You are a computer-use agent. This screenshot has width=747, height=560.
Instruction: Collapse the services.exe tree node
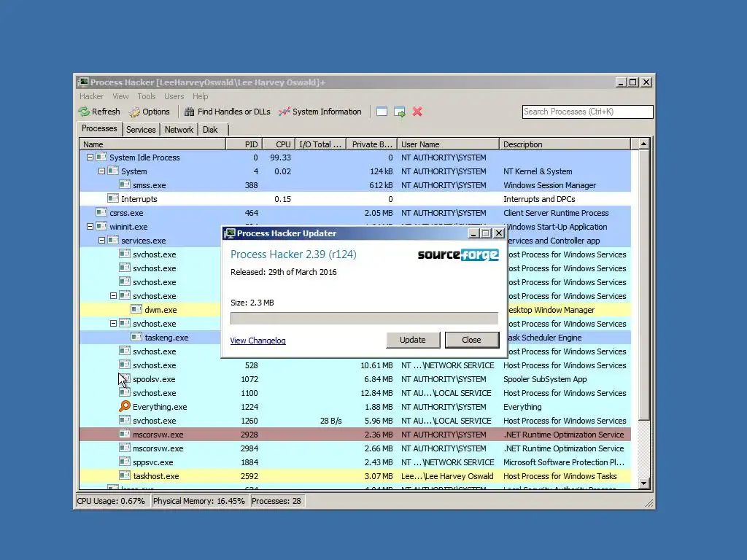coord(101,240)
